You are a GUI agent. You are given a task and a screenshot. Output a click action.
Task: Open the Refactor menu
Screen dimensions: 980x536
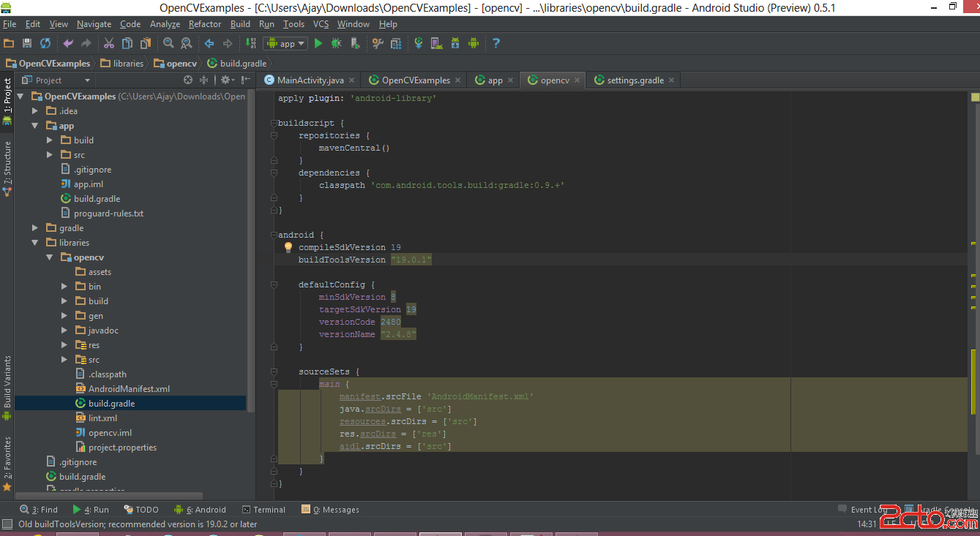point(205,24)
